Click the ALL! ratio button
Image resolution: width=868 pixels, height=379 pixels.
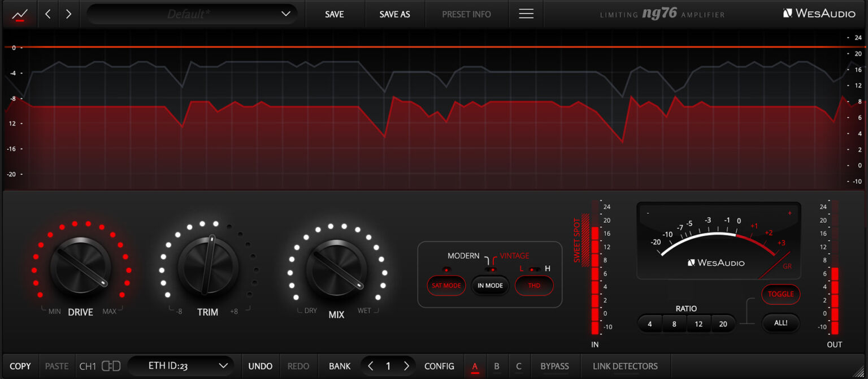click(x=781, y=324)
